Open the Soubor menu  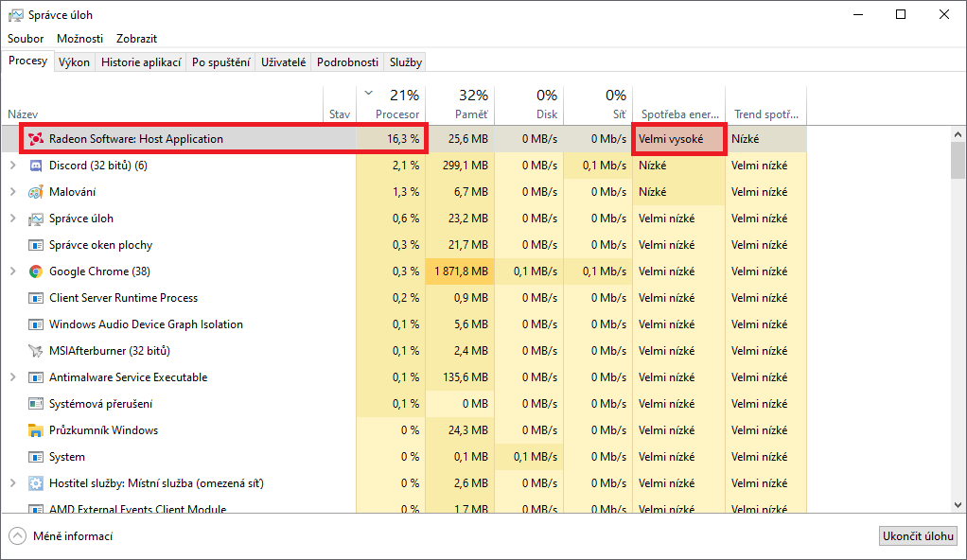click(26, 39)
